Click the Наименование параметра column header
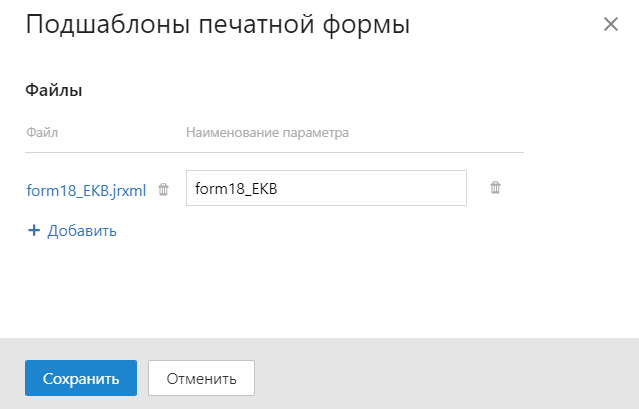The image size is (639, 409). coord(267,132)
